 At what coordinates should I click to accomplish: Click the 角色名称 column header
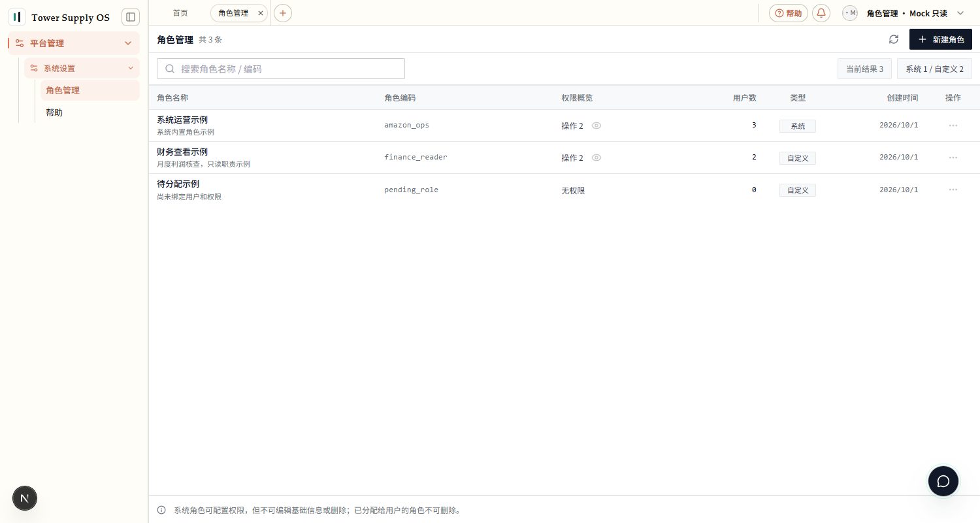click(172, 98)
